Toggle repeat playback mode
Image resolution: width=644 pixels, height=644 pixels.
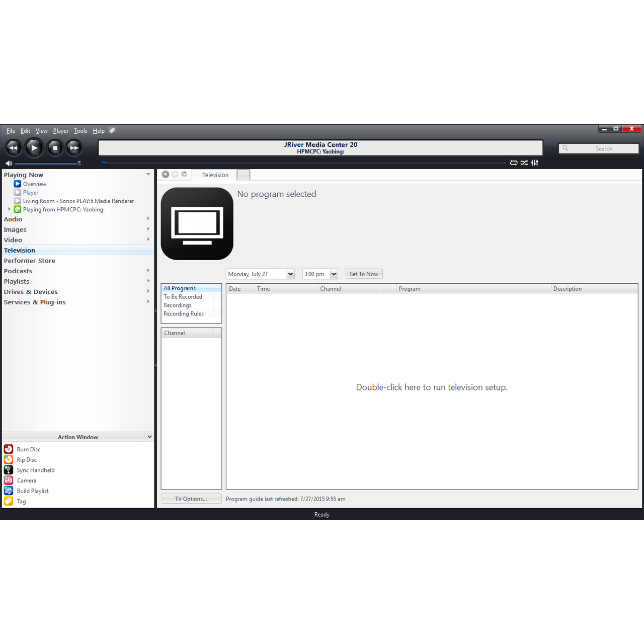pyautogui.click(x=513, y=163)
